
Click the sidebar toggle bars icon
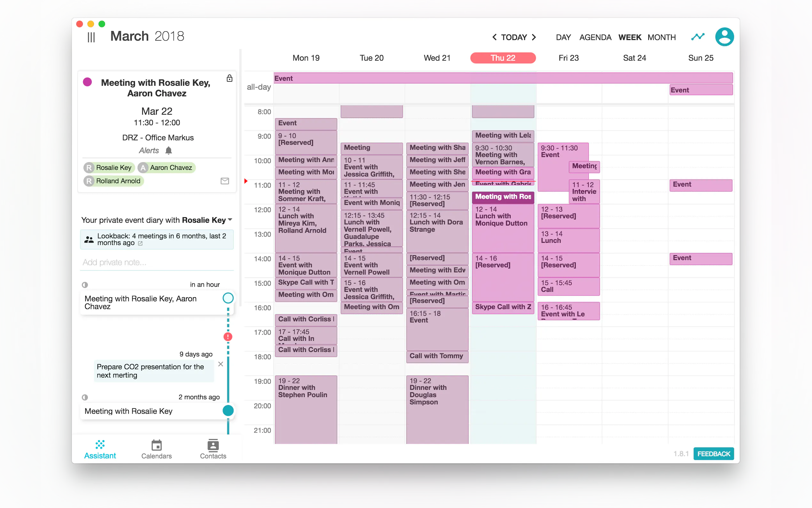91,37
